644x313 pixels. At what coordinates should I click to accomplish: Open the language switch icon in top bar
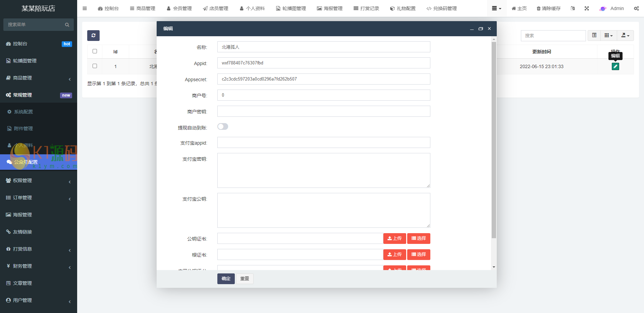coord(573,8)
